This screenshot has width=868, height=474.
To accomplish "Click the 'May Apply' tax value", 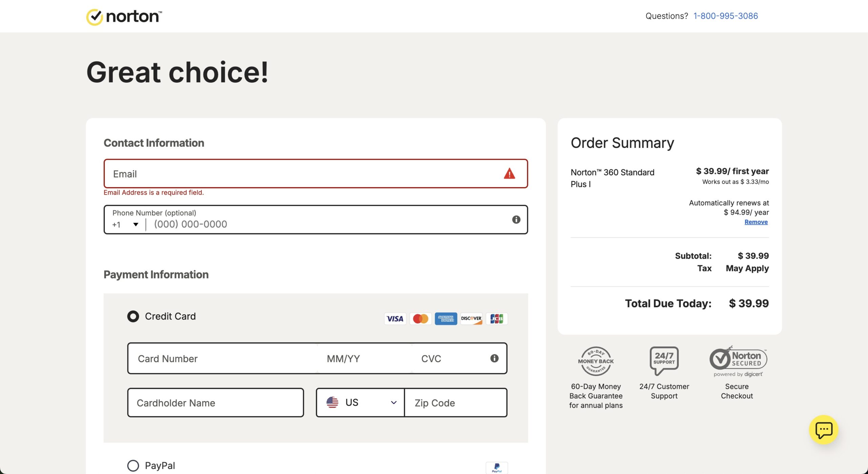I will tap(747, 268).
